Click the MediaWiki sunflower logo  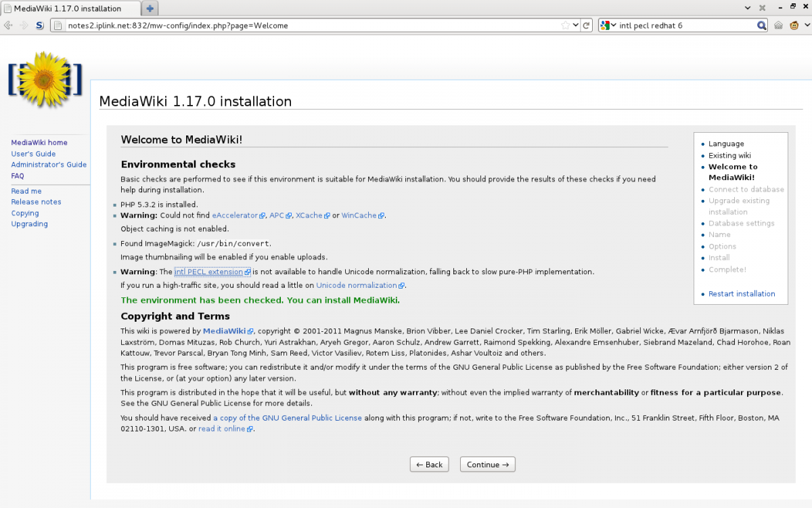pyautogui.click(x=45, y=78)
